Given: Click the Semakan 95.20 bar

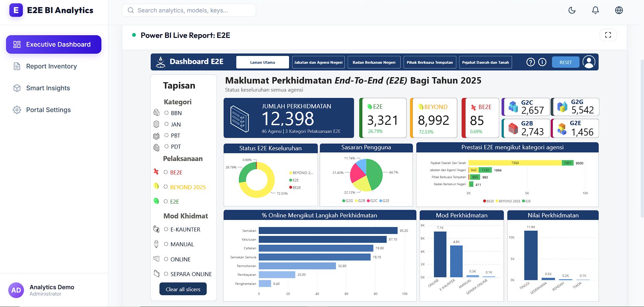Looking at the screenshot, I should pyautogui.click(x=328, y=231).
